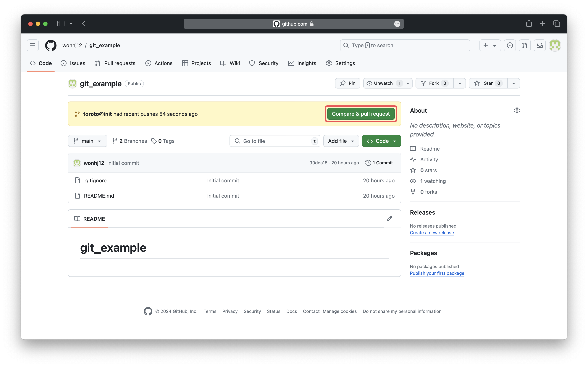Click the Safari share icon
Image resolution: width=588 pixels, height=367 pixels.
[x=529, y=24]
